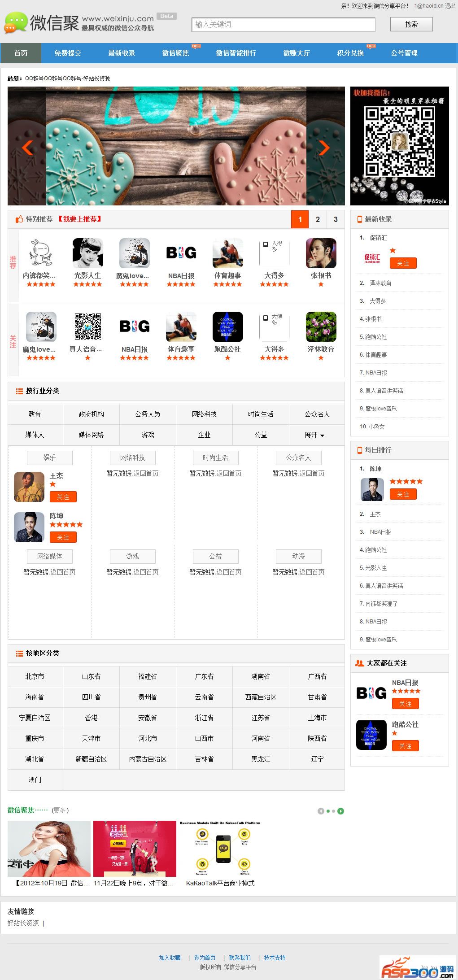458x980 pixels.
Task: Open the 积分兑换 nav tab
Action: (x=350, y=53)
